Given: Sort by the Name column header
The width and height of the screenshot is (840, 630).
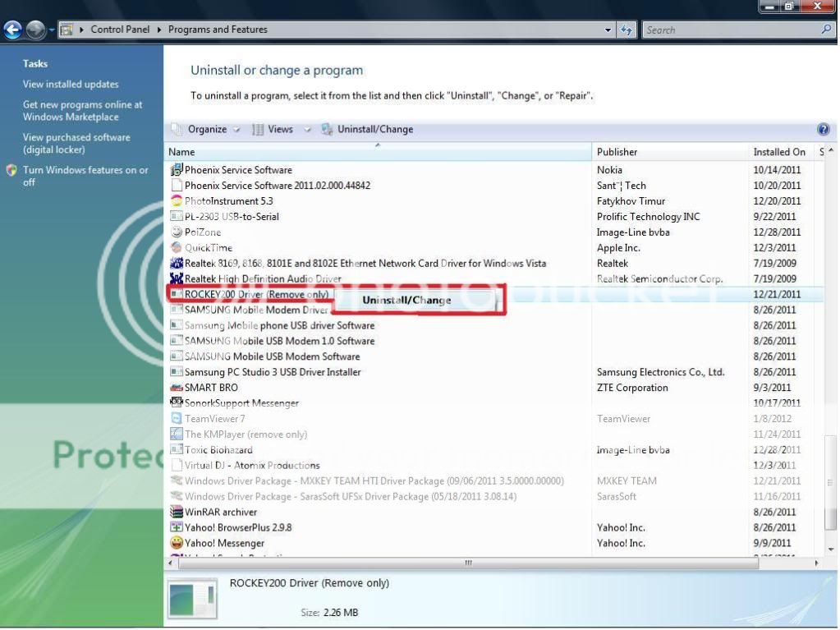Looking at the screenshot, I should [x=379, y=152].
